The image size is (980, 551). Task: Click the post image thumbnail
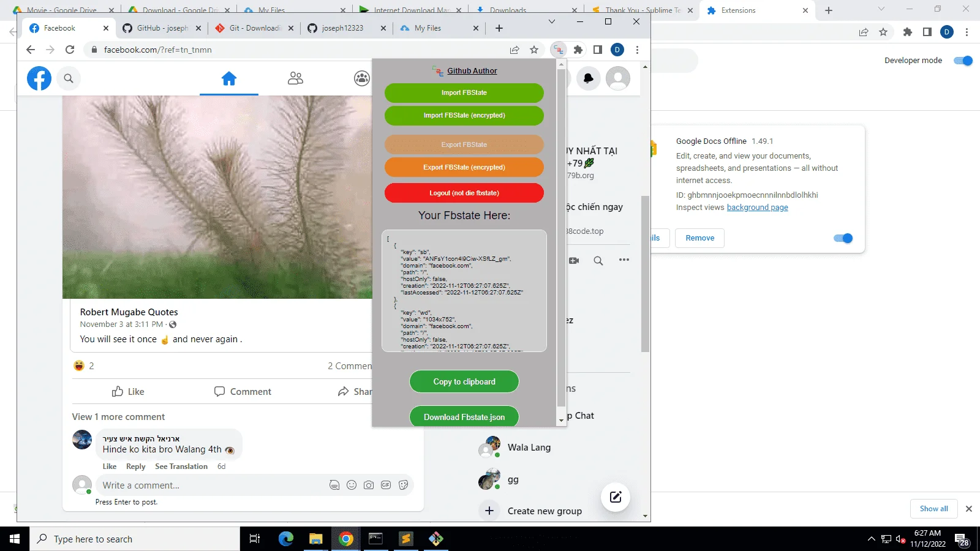(x=217, y=197)
